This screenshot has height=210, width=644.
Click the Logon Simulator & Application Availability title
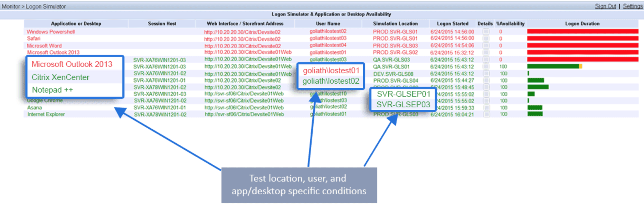click(x=331, y=14)
